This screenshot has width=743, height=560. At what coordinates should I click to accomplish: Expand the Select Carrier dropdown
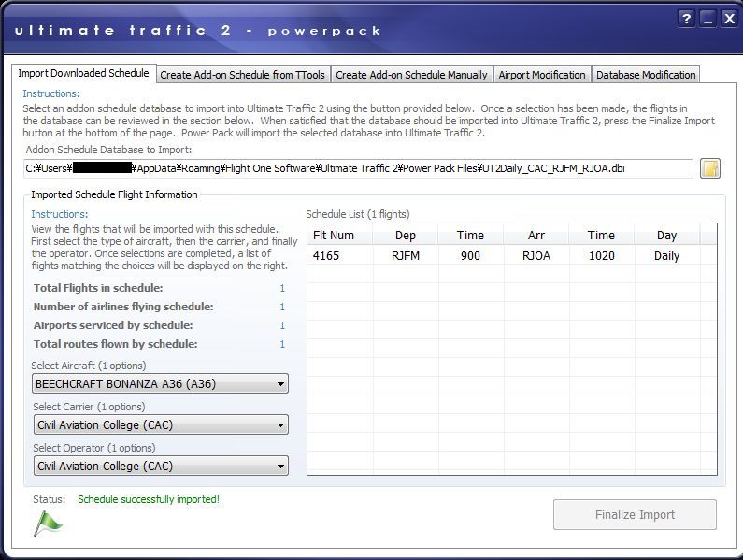pyautogui.click(x=160, y=424)
